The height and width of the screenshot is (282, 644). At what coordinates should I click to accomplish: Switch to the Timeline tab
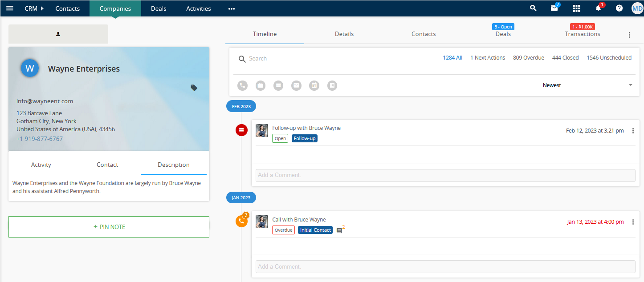pyautogui.click(x=265, y=34)
